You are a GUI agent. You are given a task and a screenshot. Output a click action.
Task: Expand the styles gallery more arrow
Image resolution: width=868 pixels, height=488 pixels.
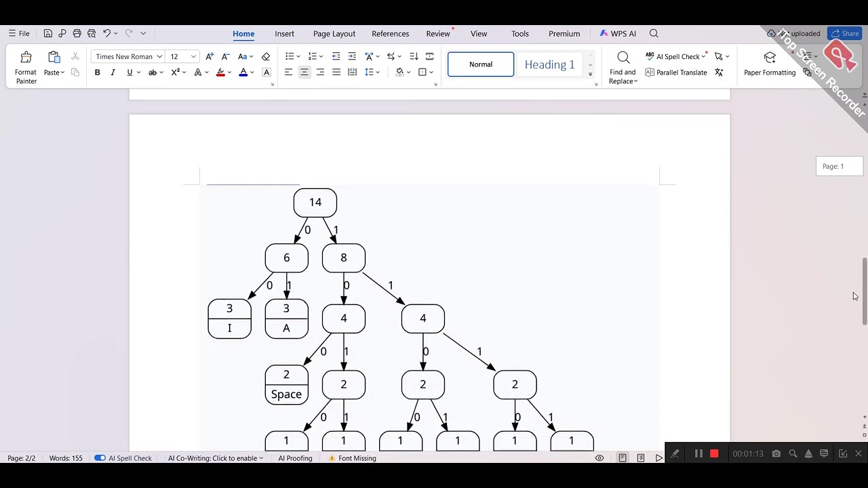[x=590, y=74]
